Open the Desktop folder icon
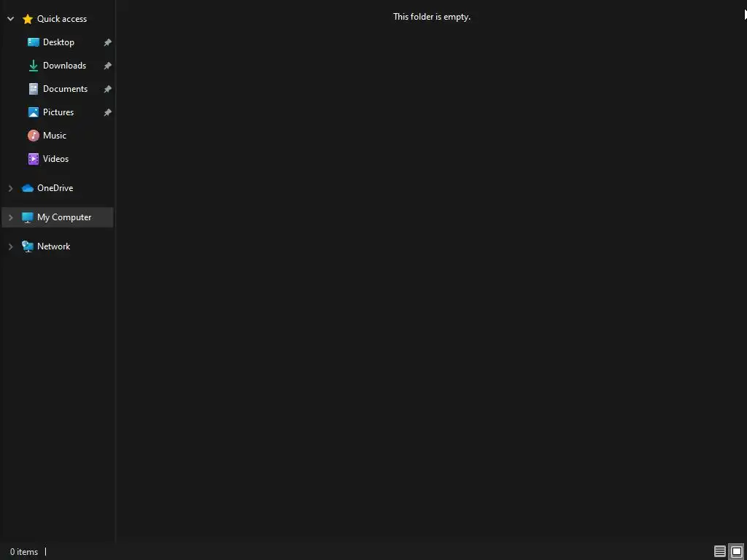Viewport: 747px width, 560px height. [34, 42]
